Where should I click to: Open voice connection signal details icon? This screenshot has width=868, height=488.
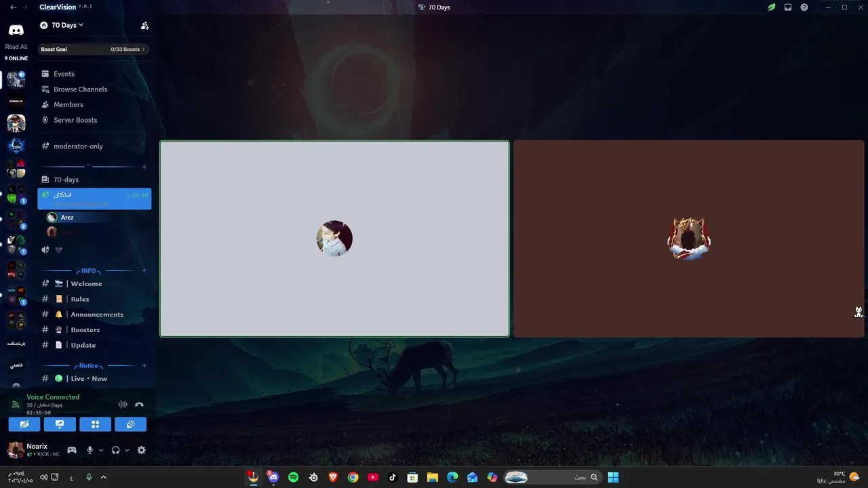16,405
